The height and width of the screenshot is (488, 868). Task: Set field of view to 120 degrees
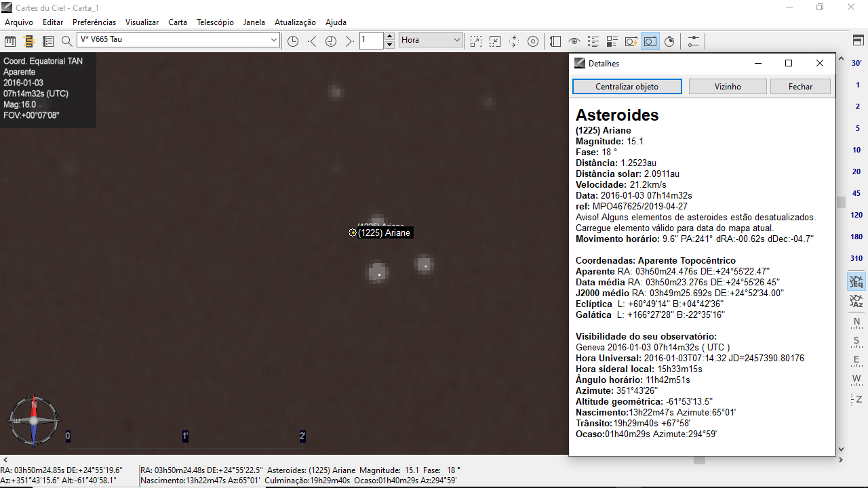click(857, 215)
